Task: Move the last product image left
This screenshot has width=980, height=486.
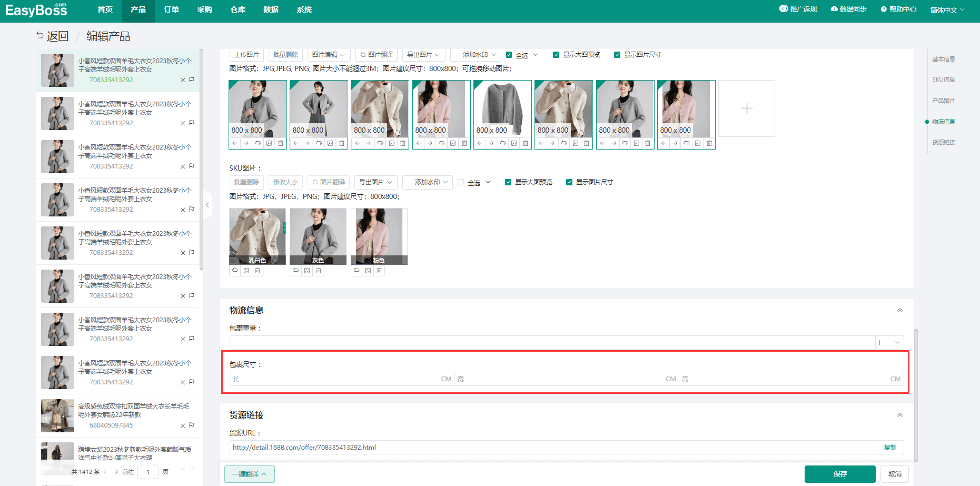Action: [664, 143]
